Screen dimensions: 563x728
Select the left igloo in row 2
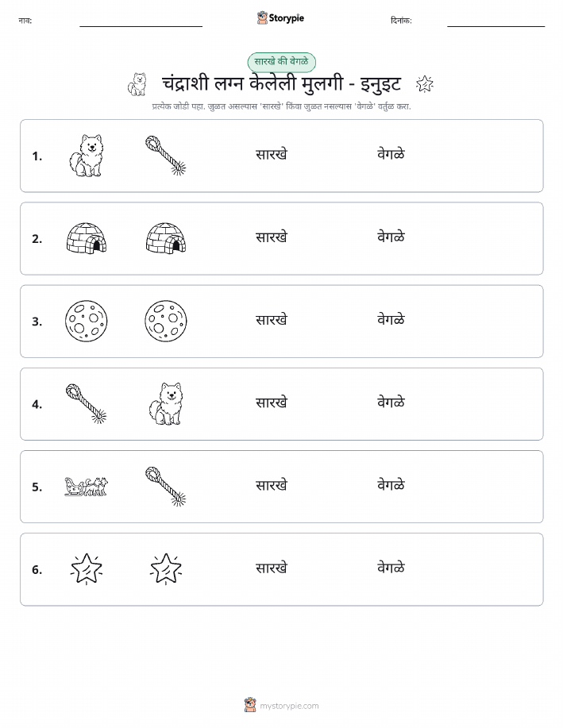[87, 238]
